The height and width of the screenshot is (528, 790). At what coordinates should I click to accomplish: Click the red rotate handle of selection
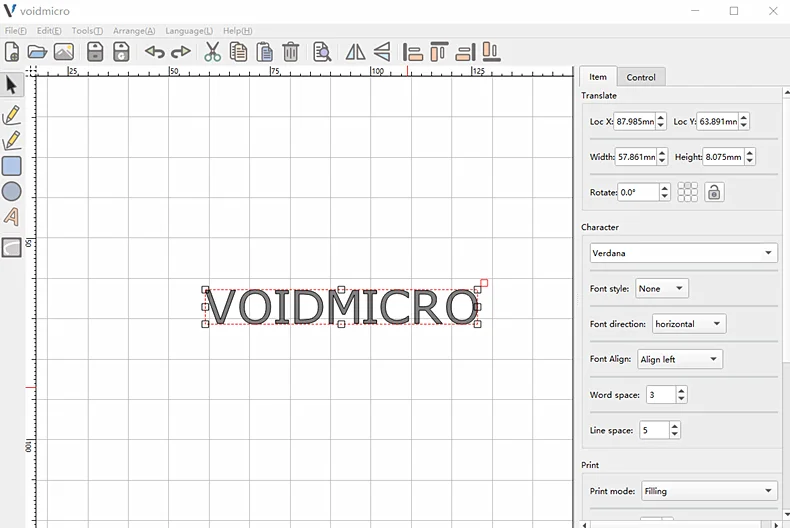pyautogui.click(x=484, y=283)
